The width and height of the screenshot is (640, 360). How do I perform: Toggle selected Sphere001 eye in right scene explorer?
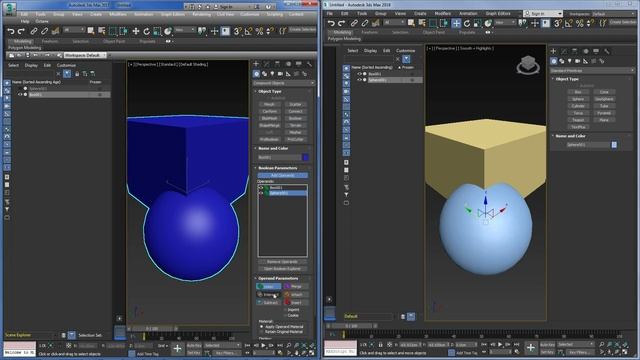(x=359, y=80)
